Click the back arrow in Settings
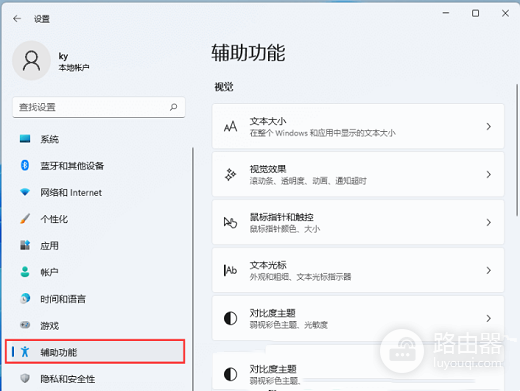 coord(17,19)
